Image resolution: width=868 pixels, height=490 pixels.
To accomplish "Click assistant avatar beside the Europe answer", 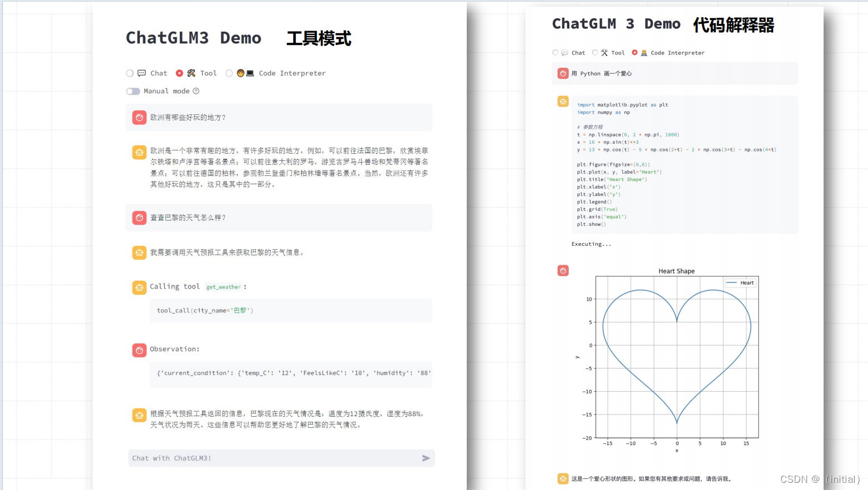I will point(139,152).
